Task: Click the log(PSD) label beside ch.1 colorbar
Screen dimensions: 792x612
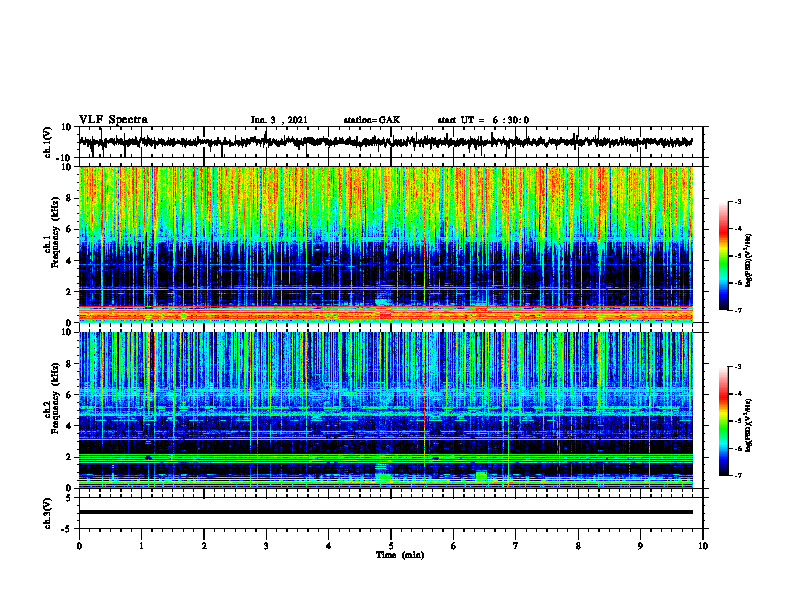Action: coord(749,261)
